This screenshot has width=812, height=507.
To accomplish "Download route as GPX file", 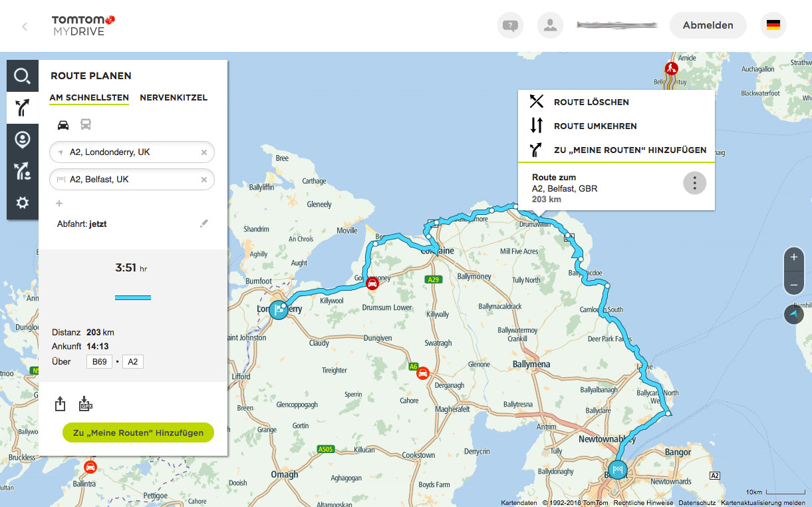I will (x=86, y=404).
